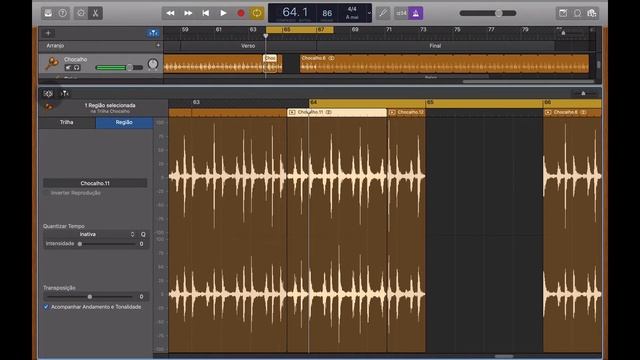Click the editor ruler at bar 65

pyautogui.click(x=430, y=102)
